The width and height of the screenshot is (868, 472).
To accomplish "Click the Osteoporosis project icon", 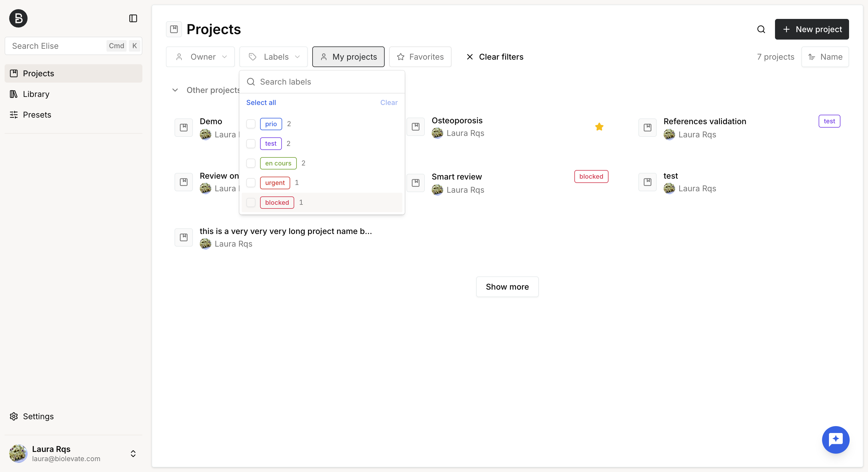I will [415, 127].
